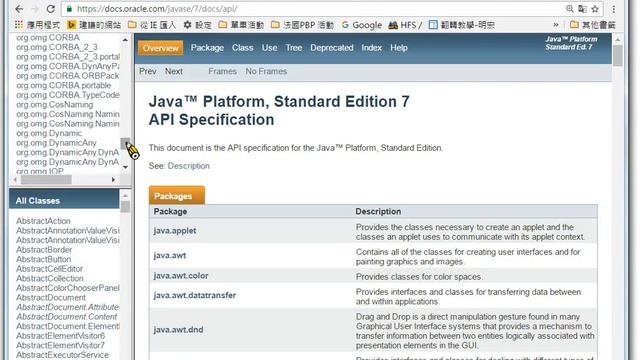Open the AbstractExecutorService class
This screenshot has height=360, width=640.
(62, 355)
